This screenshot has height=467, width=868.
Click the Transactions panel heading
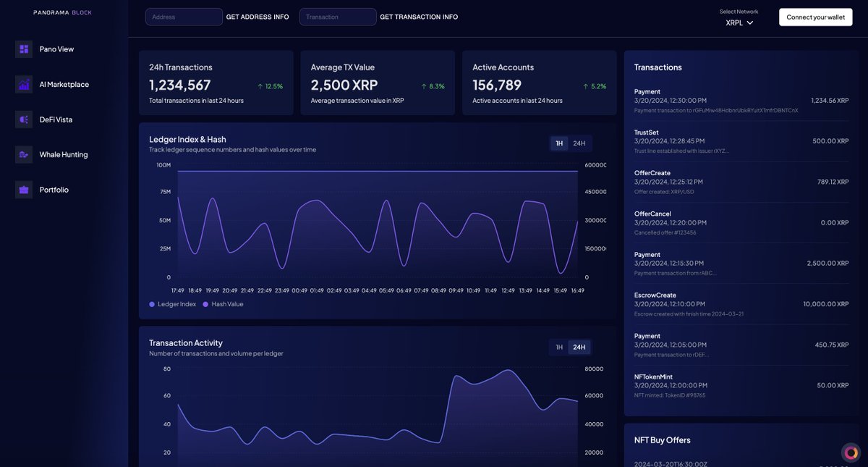(x=658, y=67)
